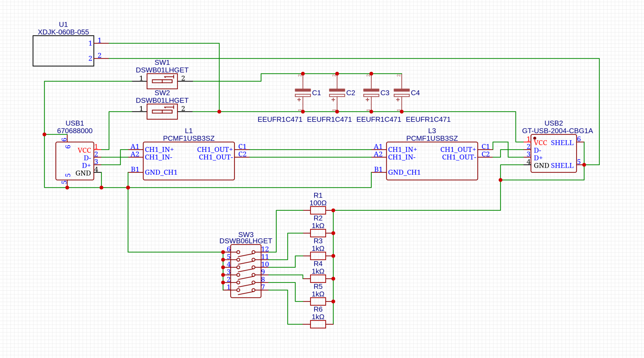Click the CH1_OUT+ pin label on L3
Image resolution: width=644 pixels, height=358 pixels.
[458, 149]
